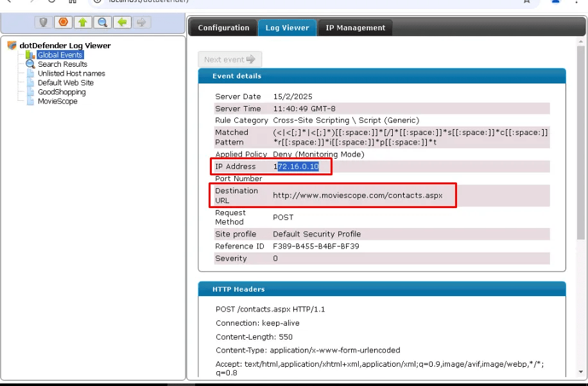This screenshot has height=386, width=588.
Task: Select the Log Viewer tab
Action: [x=287, y=28]
